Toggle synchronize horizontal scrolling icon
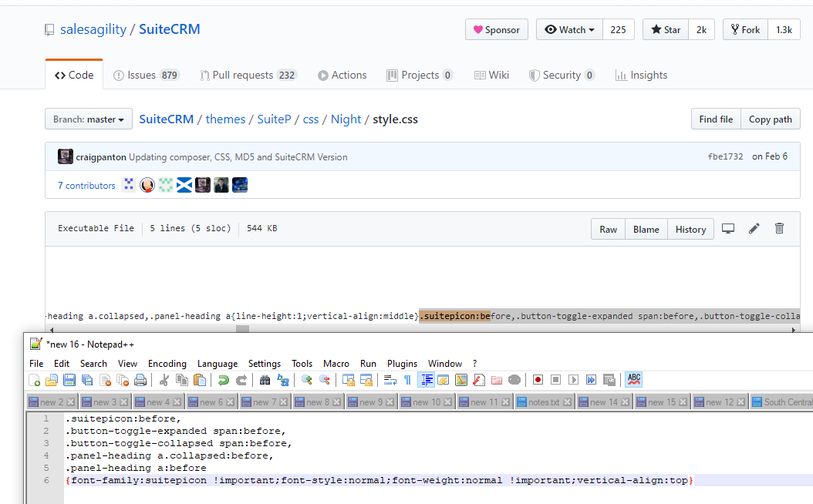The image size is (813, 504). point(366,380)
